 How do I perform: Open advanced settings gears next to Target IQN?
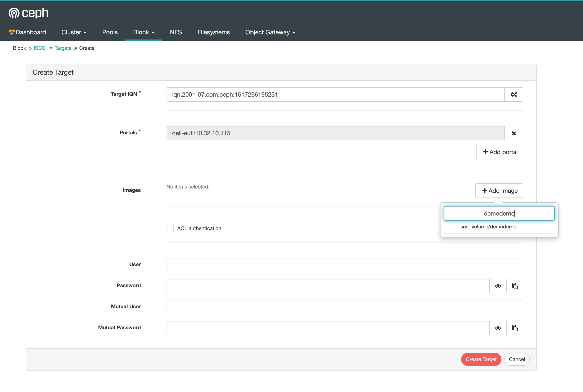(x=514, y=94)
